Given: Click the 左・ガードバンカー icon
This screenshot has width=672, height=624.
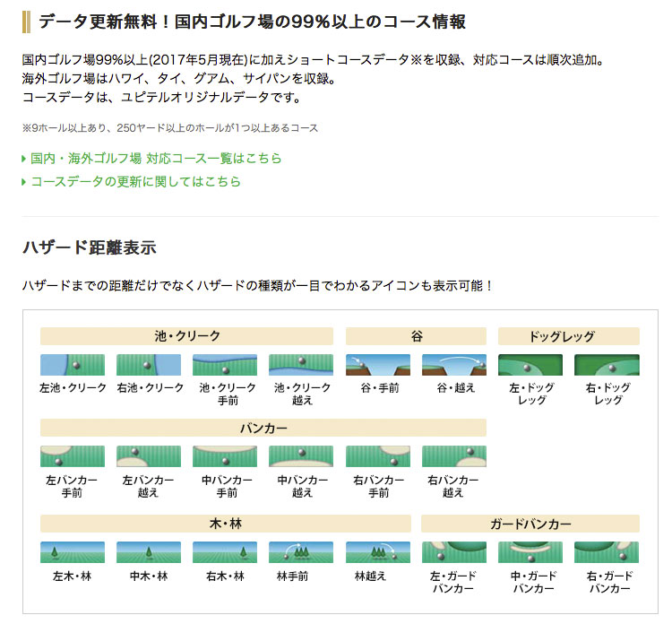Looking at the screenshot, I should [454, 552].
